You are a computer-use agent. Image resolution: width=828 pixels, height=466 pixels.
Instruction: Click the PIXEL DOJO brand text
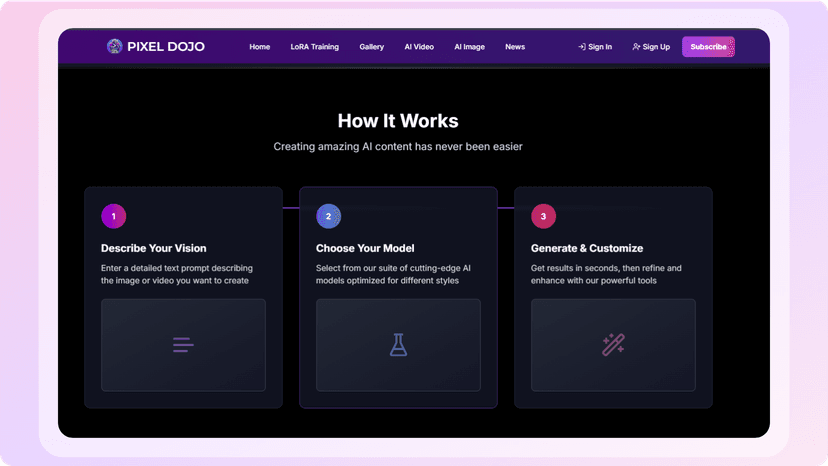pyautogui.click(x=166, y=46)
